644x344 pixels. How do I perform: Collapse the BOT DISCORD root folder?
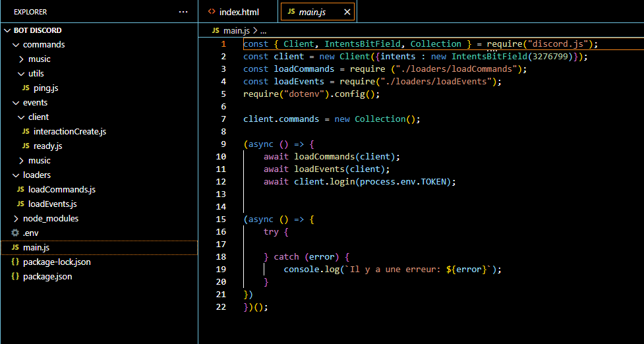click(x=7, y=30)
